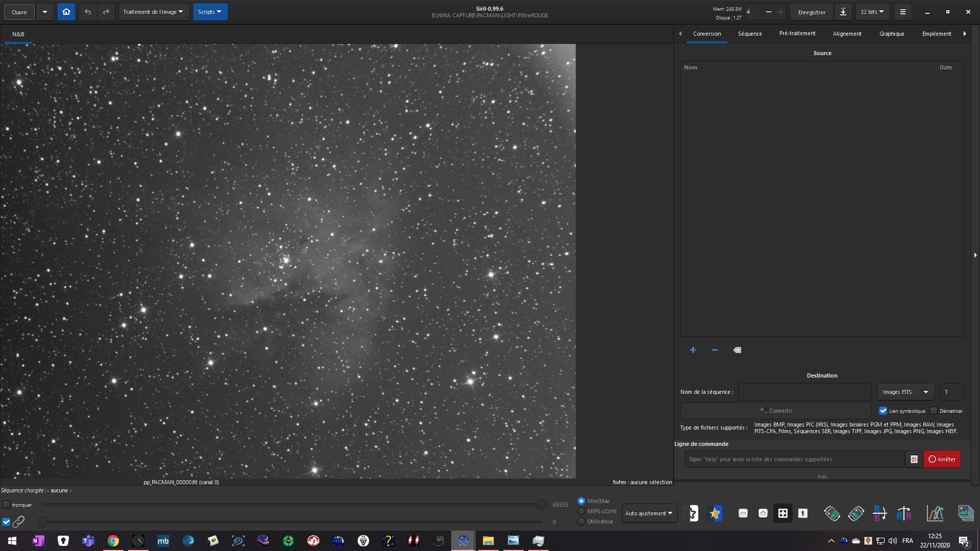Screen dimensions: 980x551
Task: Open Traitement de l'image menu
Action: click(153, 12)
